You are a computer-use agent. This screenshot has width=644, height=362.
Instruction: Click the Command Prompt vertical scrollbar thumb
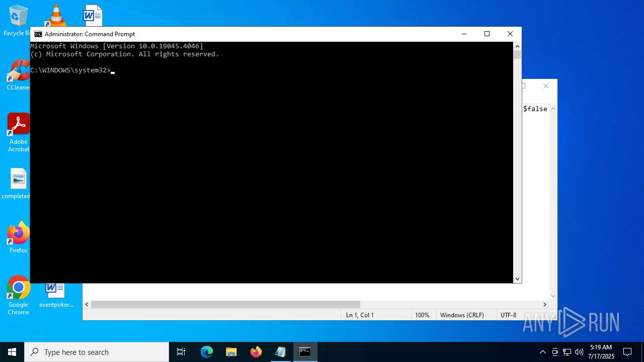(517, 54)
